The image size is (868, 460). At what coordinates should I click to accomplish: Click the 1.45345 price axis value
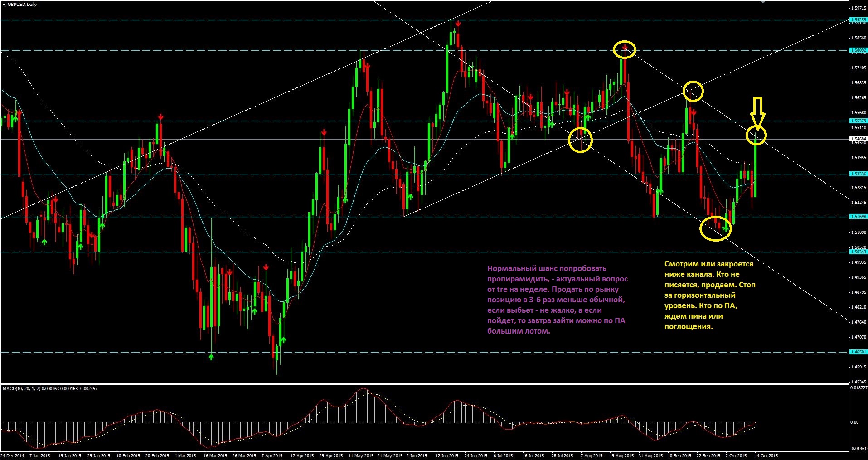tap(859, 382)
